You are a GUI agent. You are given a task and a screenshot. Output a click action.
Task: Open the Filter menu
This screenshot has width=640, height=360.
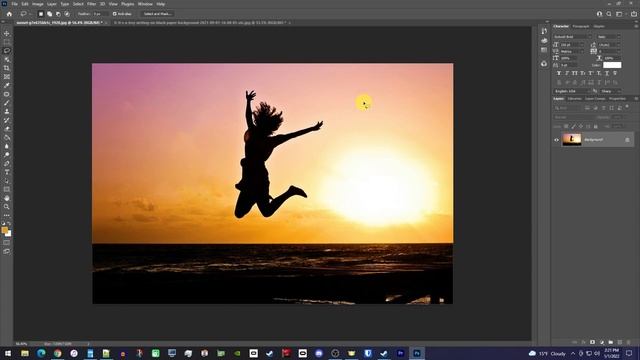pyautogui.click(x=91, y=4)
